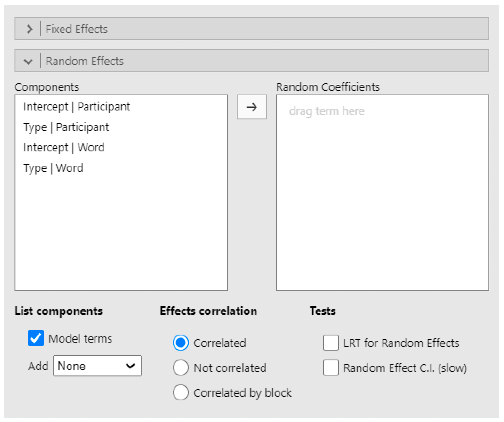Click the Model terms label text
504x422 pixels.
80,339
